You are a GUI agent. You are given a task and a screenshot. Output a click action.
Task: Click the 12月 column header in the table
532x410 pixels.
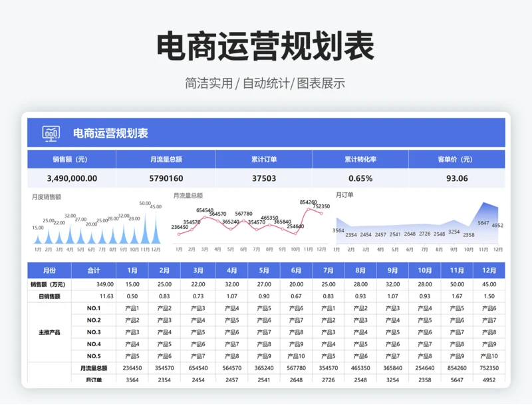pos(489,270)
